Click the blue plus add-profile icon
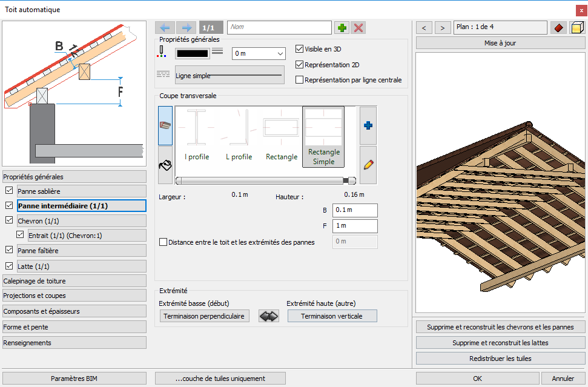588x387 pixels. coord(368,125)
